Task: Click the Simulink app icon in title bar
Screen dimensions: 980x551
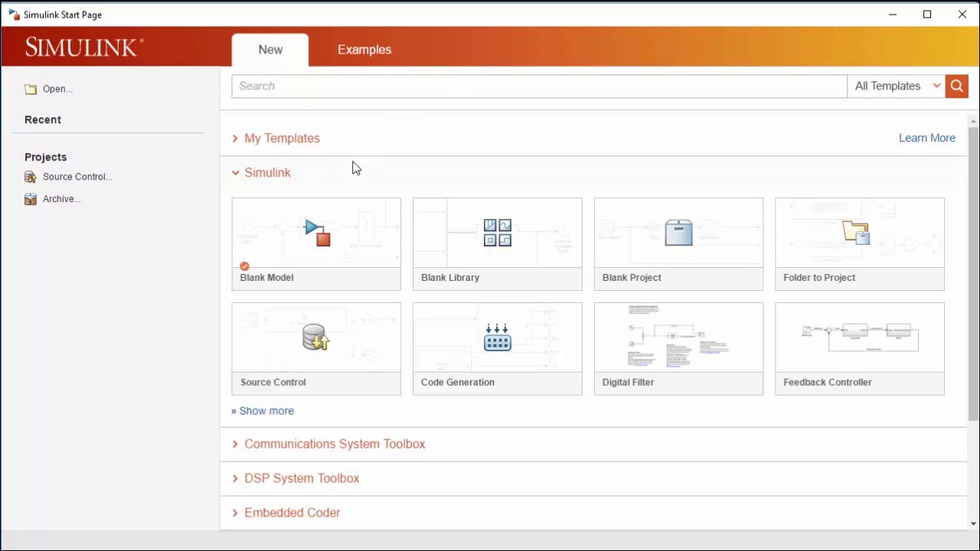Action: coord(14,15)
